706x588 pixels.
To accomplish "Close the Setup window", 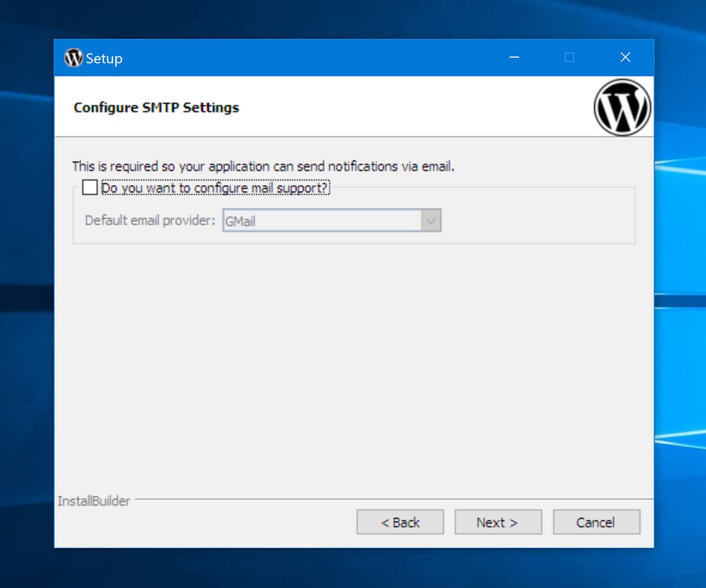I will [625, 58].
